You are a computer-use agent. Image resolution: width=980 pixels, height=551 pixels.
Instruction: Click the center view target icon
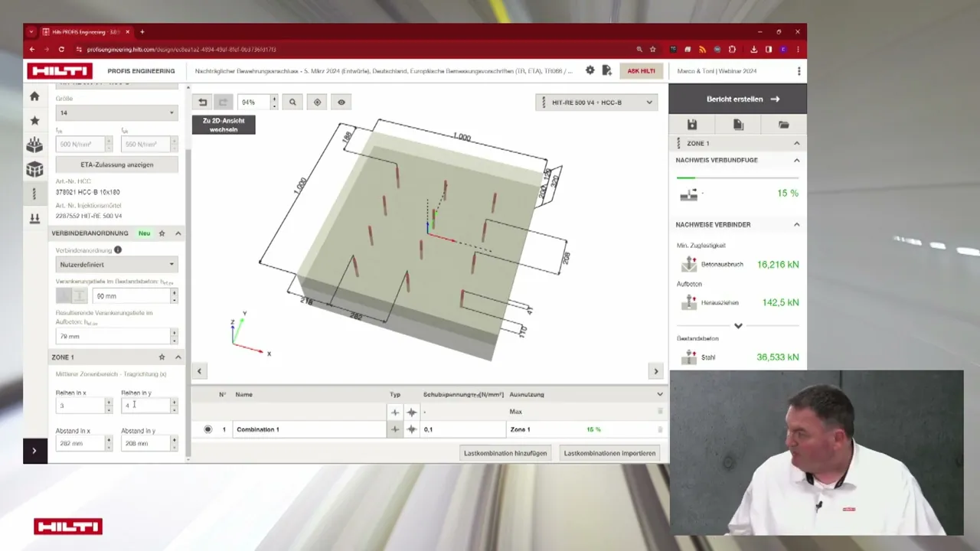tap(317, 102)
